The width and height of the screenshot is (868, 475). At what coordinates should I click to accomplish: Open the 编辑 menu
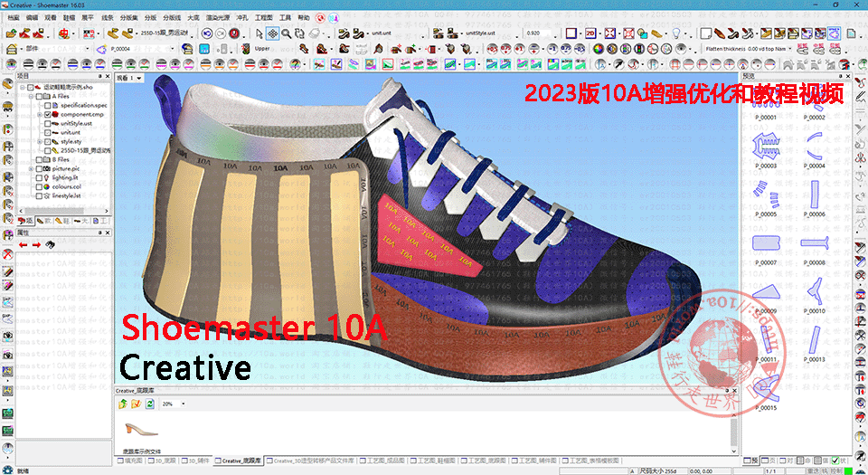(33, 18)
